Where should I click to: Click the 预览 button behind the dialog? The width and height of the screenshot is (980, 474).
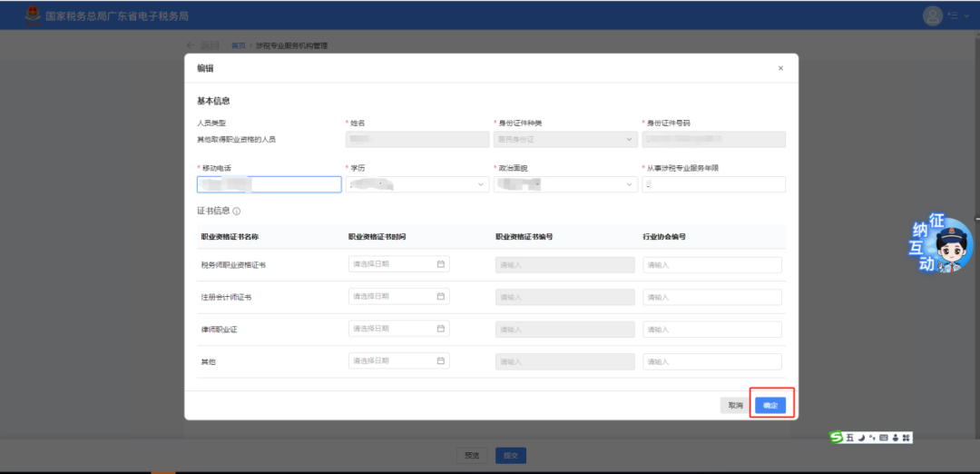tap(472, 455)
